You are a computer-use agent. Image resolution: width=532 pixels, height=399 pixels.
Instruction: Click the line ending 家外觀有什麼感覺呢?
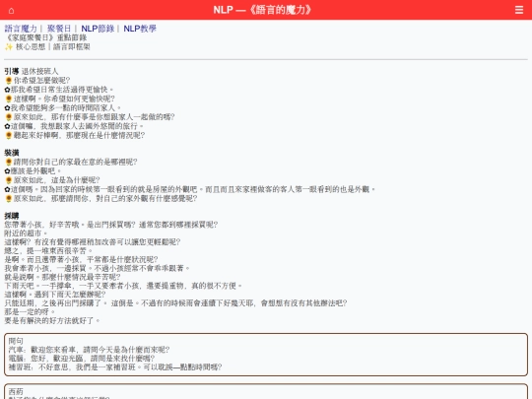(105, 198)
